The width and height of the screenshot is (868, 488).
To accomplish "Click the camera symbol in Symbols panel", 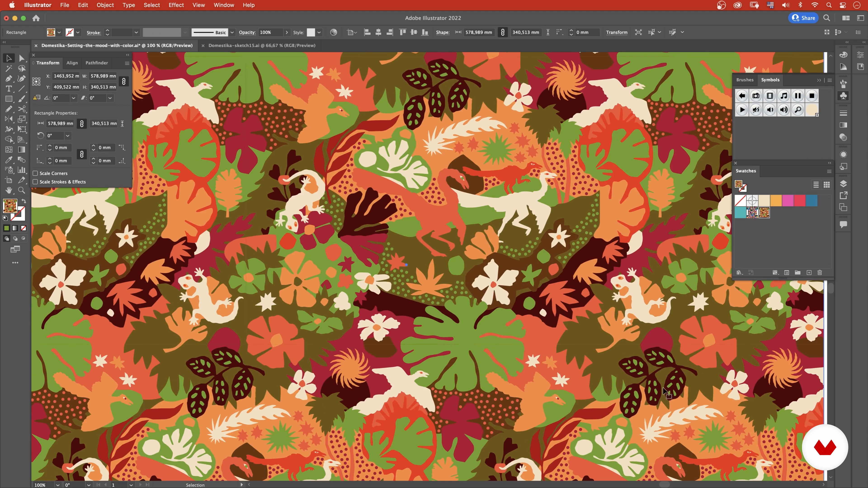I will click(756, 96).
